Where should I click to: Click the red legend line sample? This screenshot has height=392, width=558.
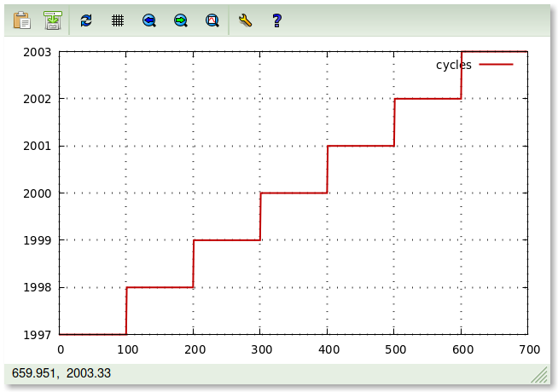pyautogui.click(x=496, y=65)
